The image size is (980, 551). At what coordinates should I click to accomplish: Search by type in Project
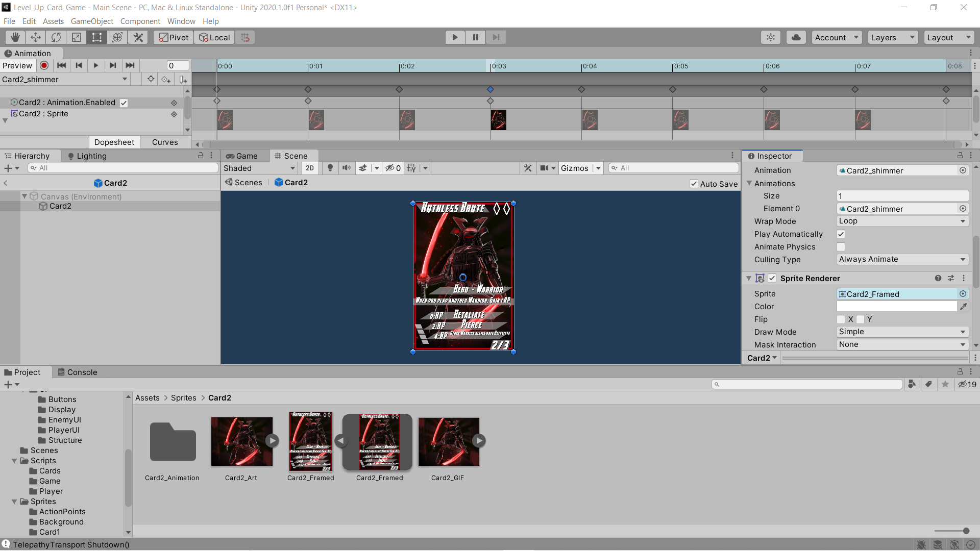tap(912, 384)
